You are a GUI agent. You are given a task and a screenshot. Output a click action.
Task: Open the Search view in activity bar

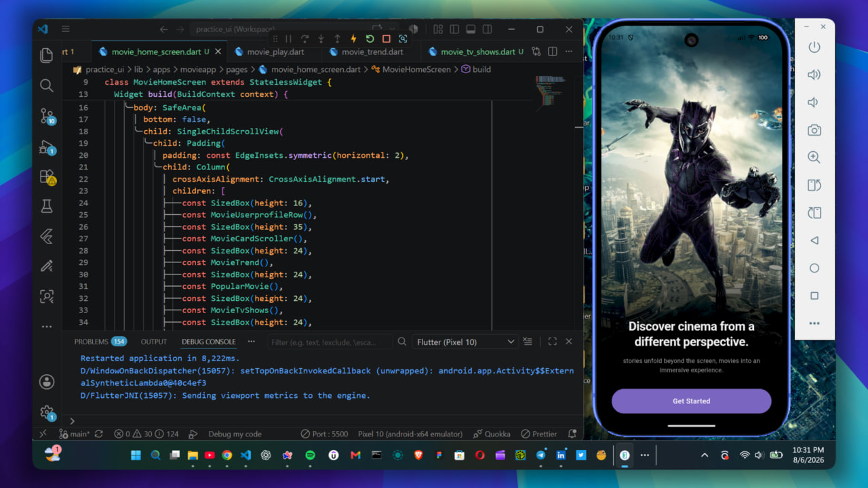(47, 85)
